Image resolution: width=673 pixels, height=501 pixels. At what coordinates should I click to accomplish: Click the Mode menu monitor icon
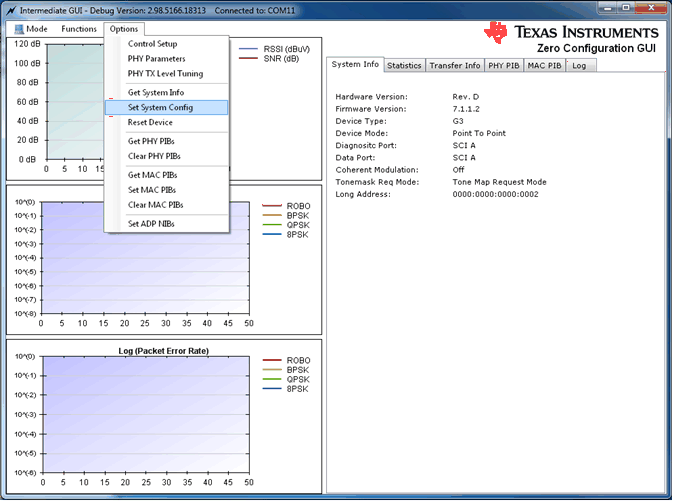(x=19, y=29)
